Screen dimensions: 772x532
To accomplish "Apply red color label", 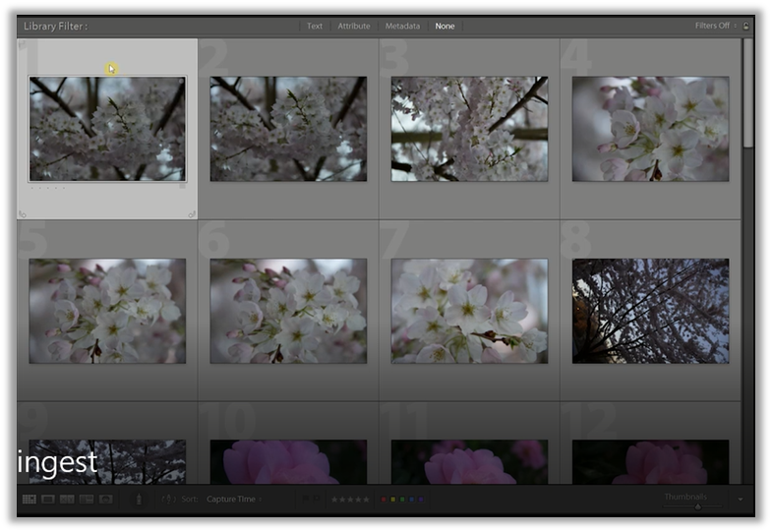I will (384, 500).
